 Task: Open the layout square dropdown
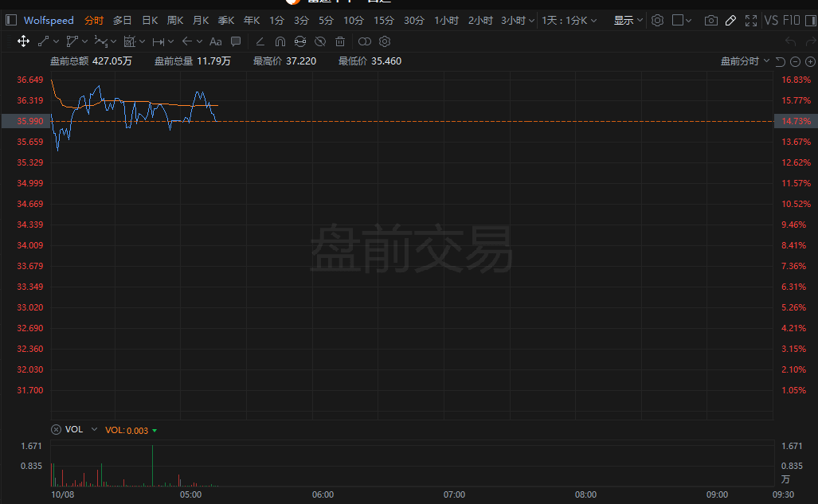[682, 21]
